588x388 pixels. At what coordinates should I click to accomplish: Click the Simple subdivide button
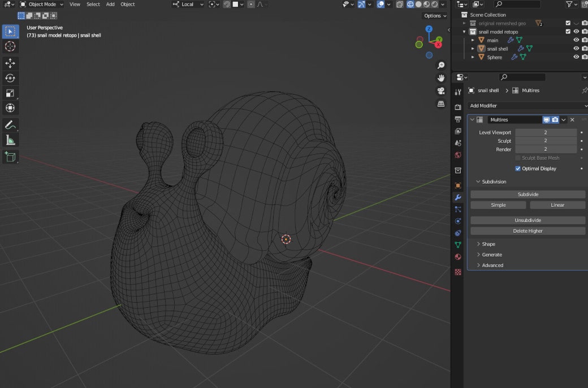(x=498, y=205)
